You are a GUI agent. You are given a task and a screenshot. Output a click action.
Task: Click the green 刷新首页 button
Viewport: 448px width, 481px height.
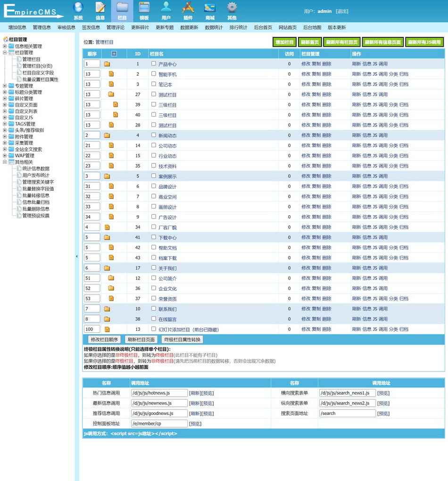coord(310,42)
